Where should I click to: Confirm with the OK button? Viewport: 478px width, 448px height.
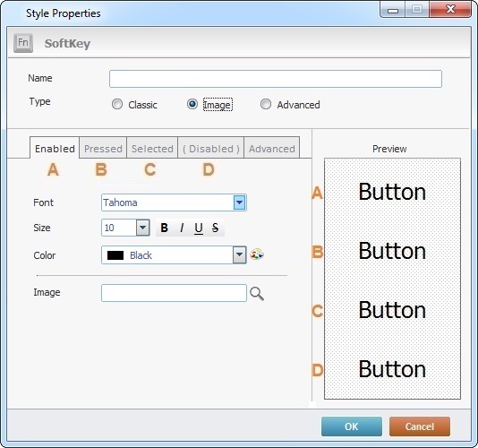click(x=352, y=426)
